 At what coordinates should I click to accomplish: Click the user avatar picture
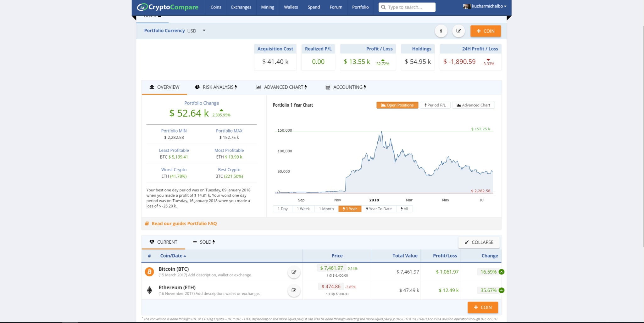pos(467,6)
